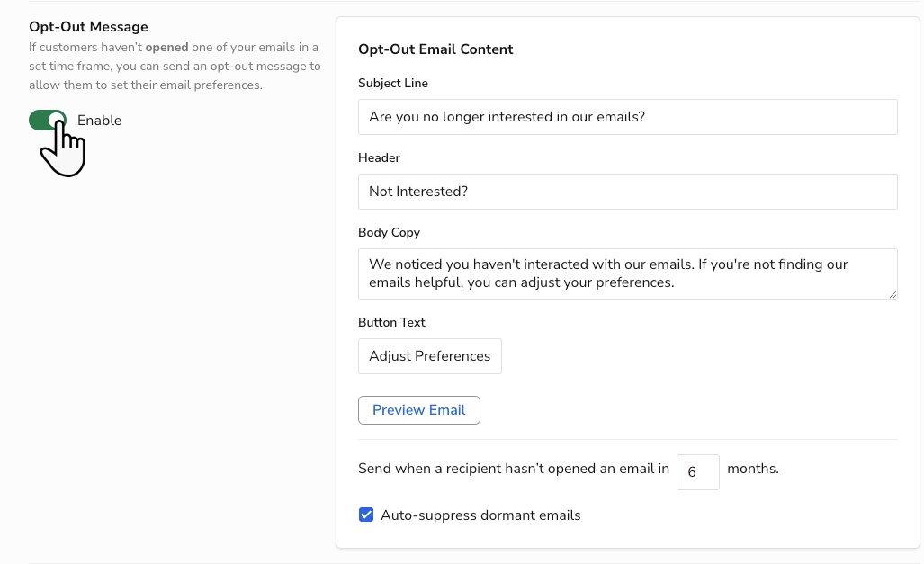Viewport: 924px width, 564px height.
Task: Select the Header text field
Action: click(x=627, y=191)
